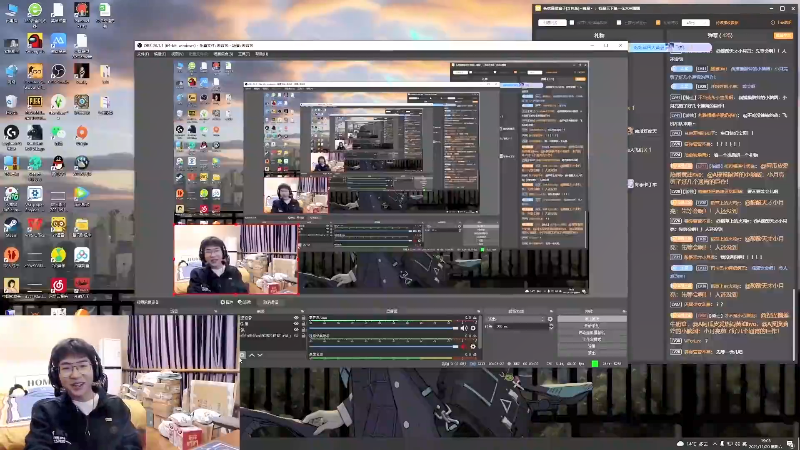This screenshot has width=800, height=450.
Task: Click the Settings button in OBS controls
Action: pos(592,346)
